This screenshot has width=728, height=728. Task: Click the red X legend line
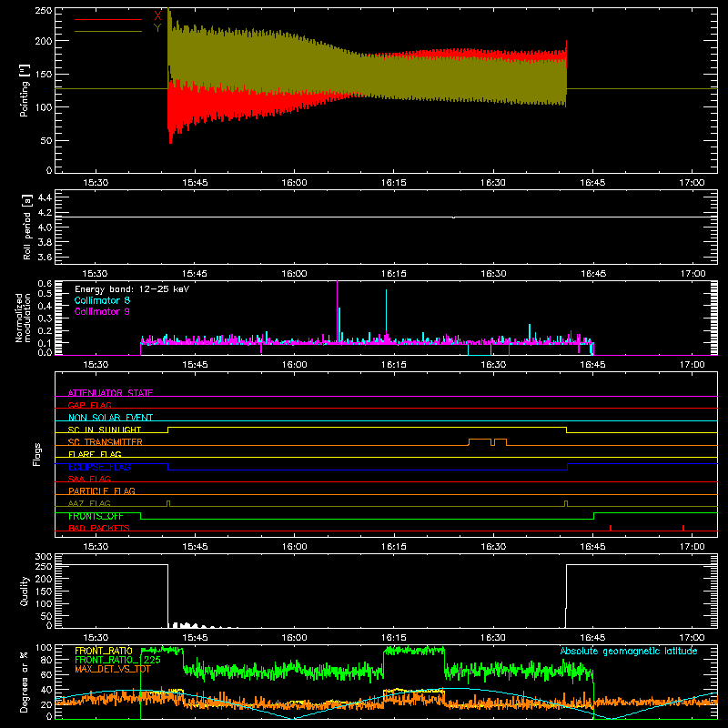click(108, 19)
